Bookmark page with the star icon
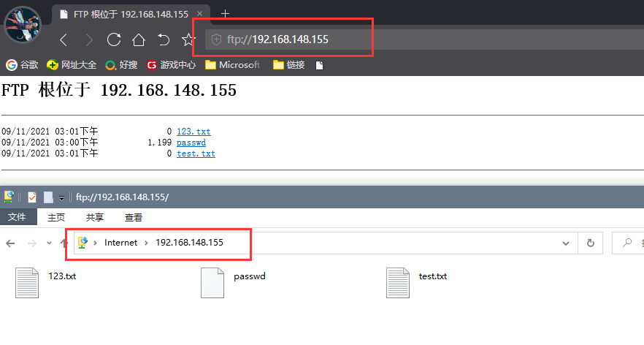The width and height of the screenshot is (644, 345). point(188,40)
